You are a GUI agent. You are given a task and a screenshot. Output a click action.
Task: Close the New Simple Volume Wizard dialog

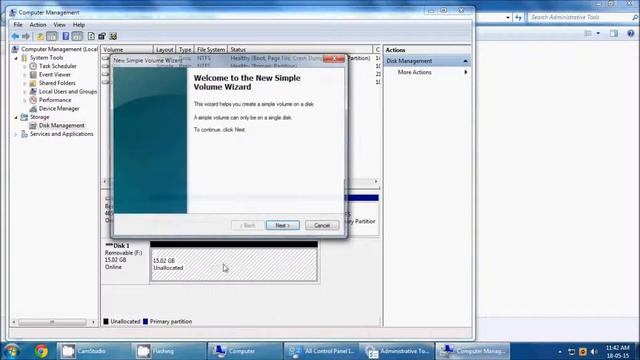tap(334, 59)
